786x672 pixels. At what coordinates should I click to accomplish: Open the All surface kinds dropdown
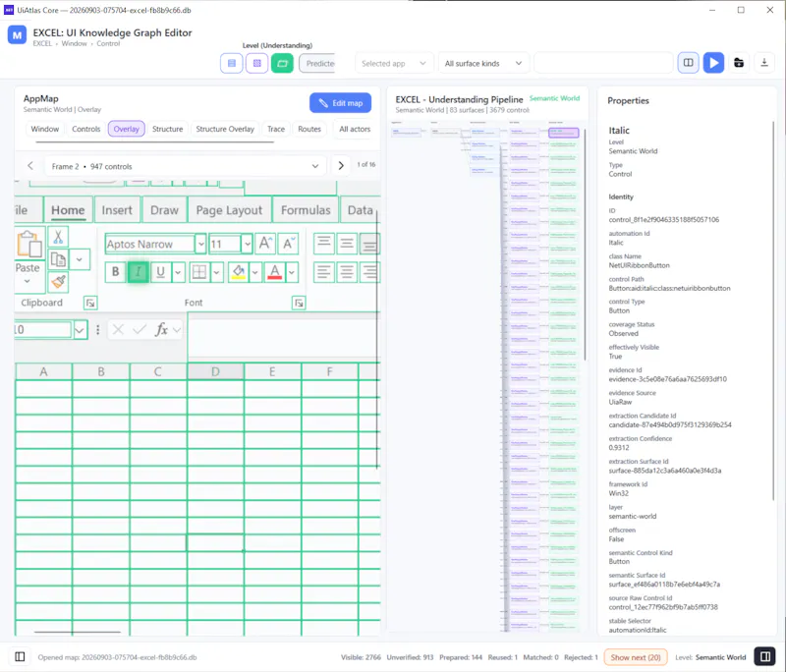click(483, 63)
